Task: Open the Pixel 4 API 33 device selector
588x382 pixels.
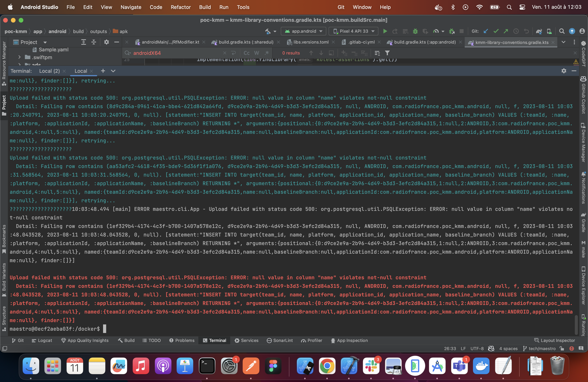Action: [353, 31]
